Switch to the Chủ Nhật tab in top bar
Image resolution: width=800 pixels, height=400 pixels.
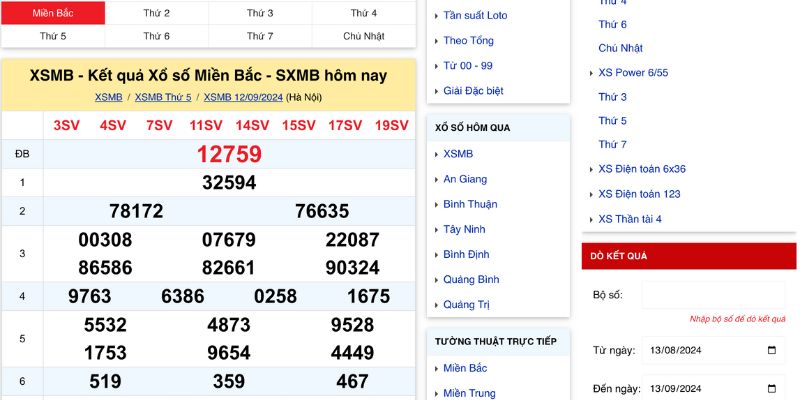click(363, 36)
